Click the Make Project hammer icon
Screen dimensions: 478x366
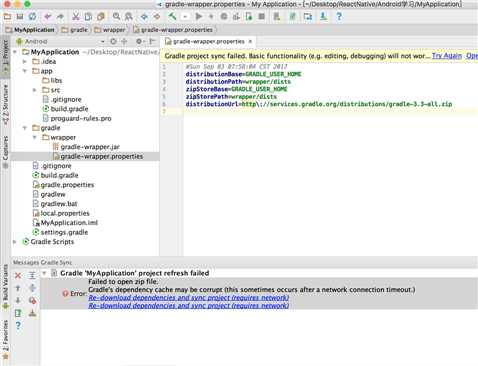click(172, 16)
